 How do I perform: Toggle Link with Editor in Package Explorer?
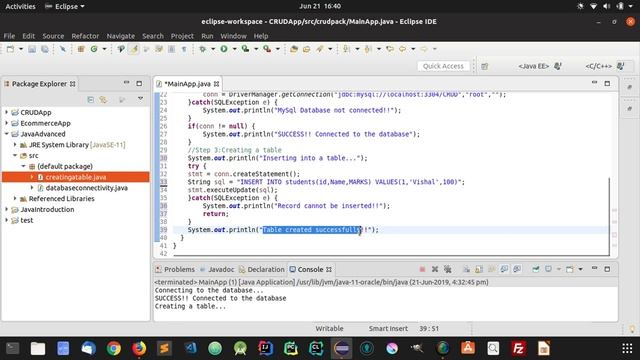tap(103, 100)
